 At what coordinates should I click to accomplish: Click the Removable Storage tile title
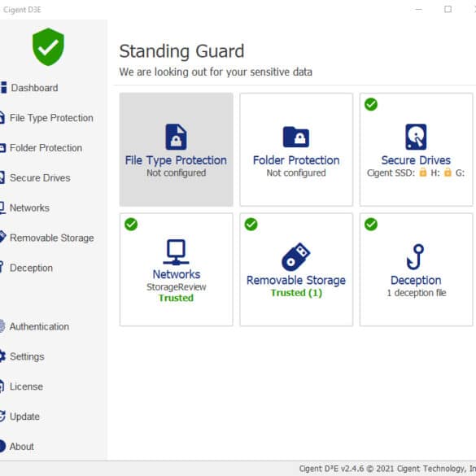pyautogui.click(x=296, y=280)
